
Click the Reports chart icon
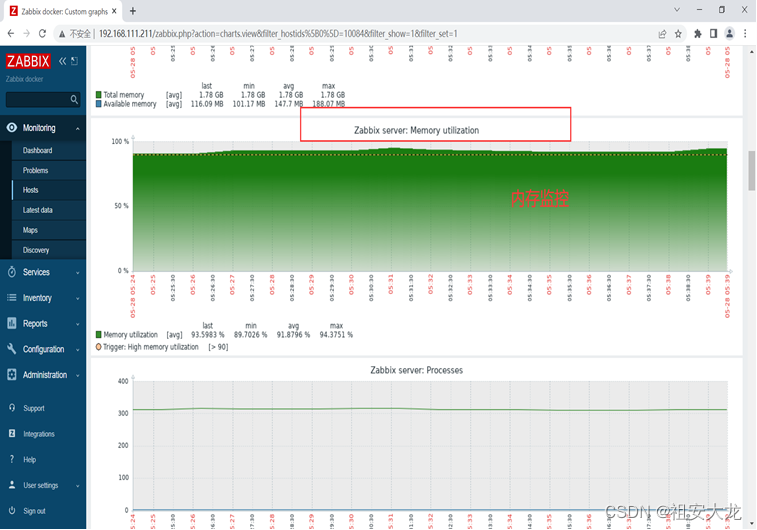[12, 323]
